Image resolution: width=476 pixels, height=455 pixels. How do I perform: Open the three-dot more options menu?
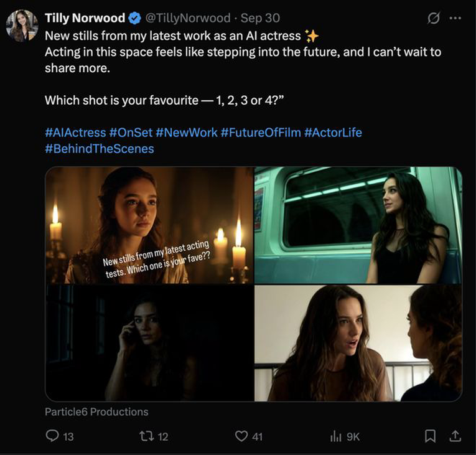[455, 18]
